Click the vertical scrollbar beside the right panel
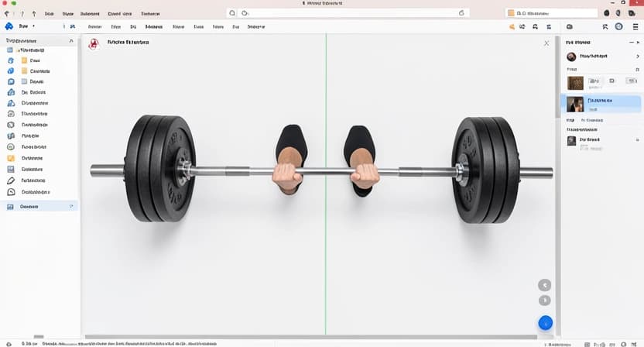Image resolution: width=644 pixels, height=347 pixels. pyautogui.click(x=558, y=76)
